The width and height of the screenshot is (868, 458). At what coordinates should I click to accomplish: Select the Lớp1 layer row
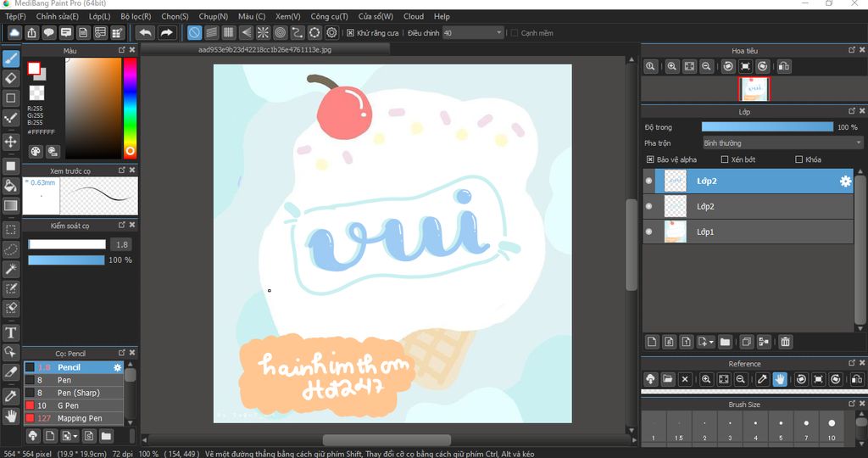(x=748, y=232)
